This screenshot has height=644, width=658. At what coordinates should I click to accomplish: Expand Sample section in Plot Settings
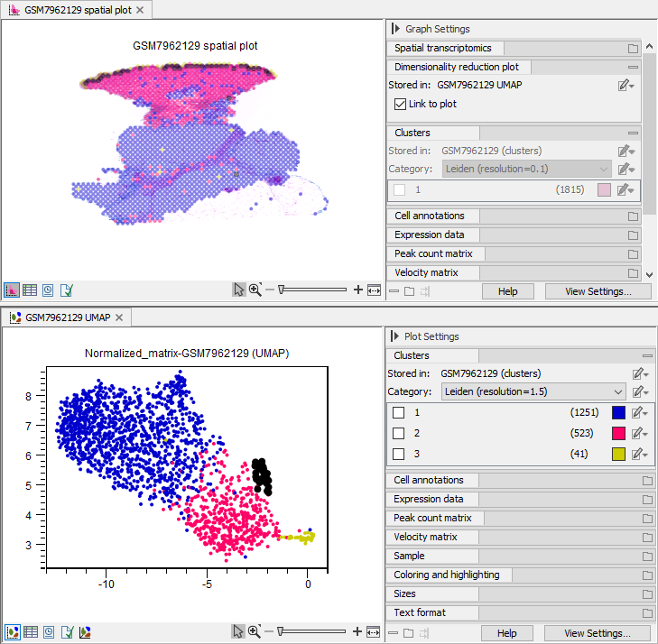(x=647, y=557)
